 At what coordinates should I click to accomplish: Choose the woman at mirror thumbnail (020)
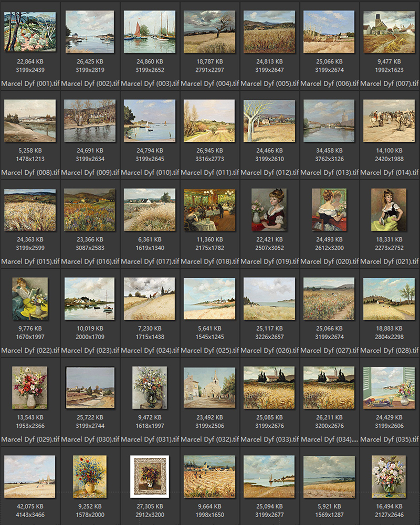coord(329,210)
